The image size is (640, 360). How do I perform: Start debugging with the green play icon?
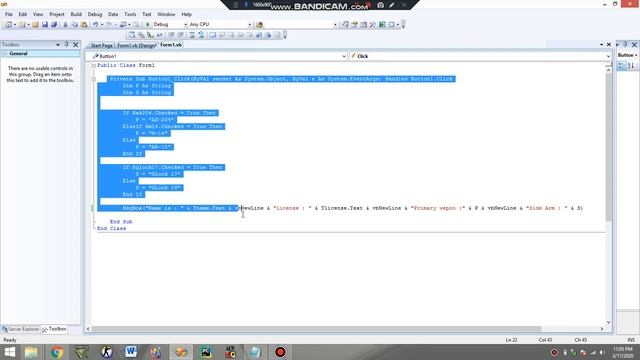point(148,24)
